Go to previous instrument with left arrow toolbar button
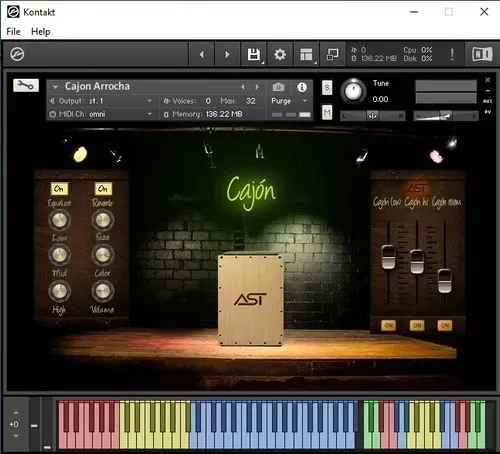Viewport: 500px width, 454px height. coord(202,54)
